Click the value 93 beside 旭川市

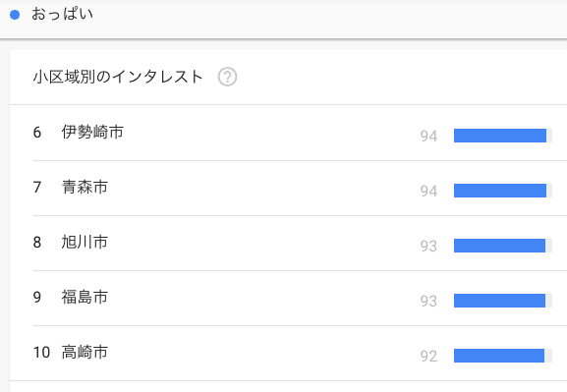tap(428, 247)
